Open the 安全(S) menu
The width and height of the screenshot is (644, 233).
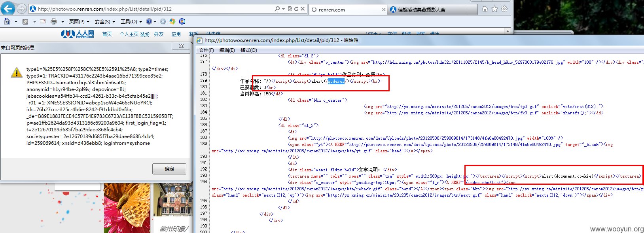pyautogui.click(x=105, y=22)
